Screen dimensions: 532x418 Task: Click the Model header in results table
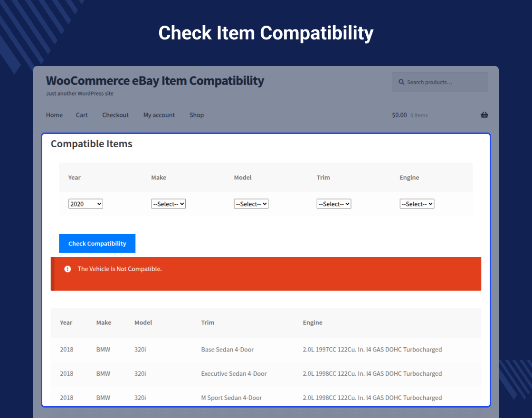(x=143, y=323)
